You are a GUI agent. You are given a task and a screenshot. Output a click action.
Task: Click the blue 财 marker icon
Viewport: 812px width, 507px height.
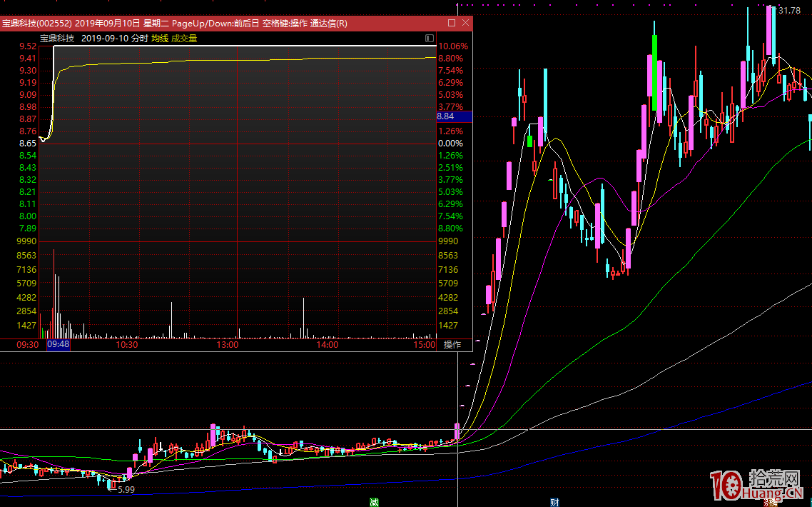click(x=554, y=502)
